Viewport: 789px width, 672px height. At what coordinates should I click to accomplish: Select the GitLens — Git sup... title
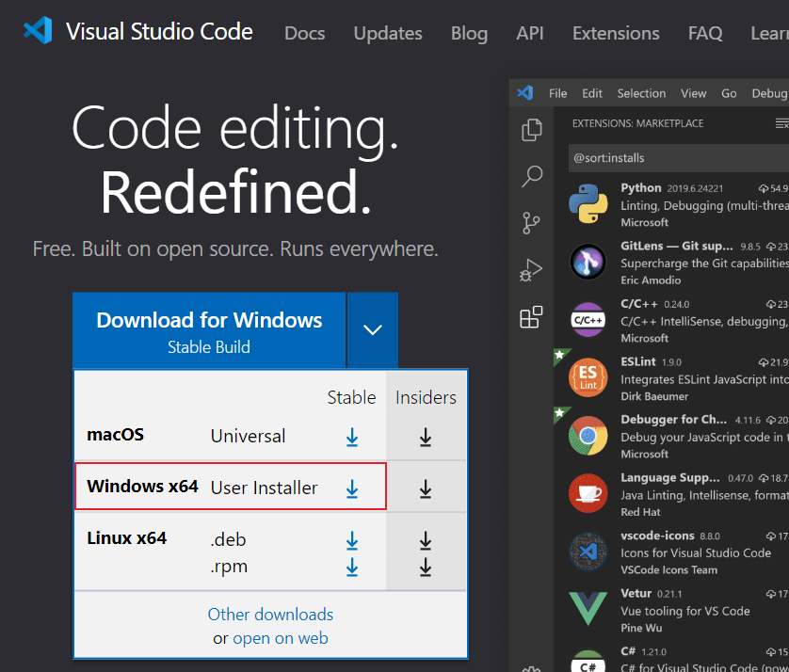click(x=676, y=246)
